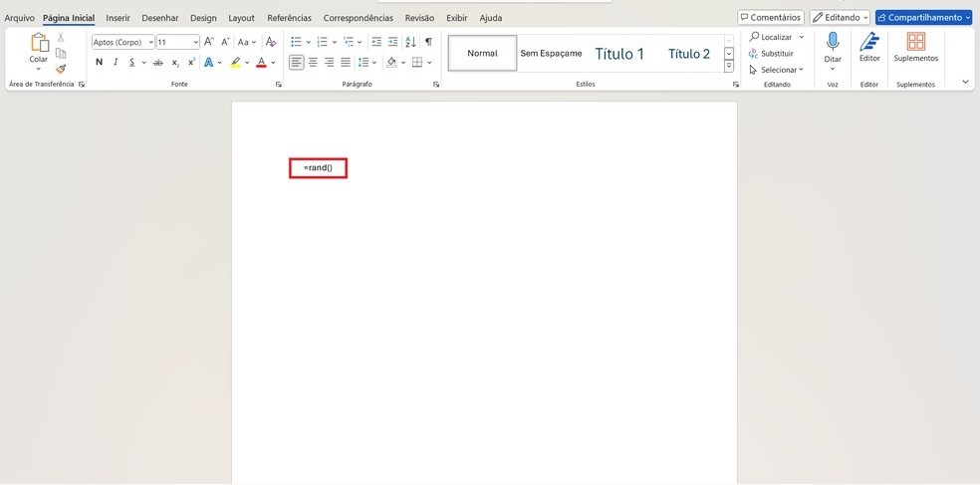Apply borders with the grid icon
980x485 pixels.
pyautogui.click(x=417, y=62)
